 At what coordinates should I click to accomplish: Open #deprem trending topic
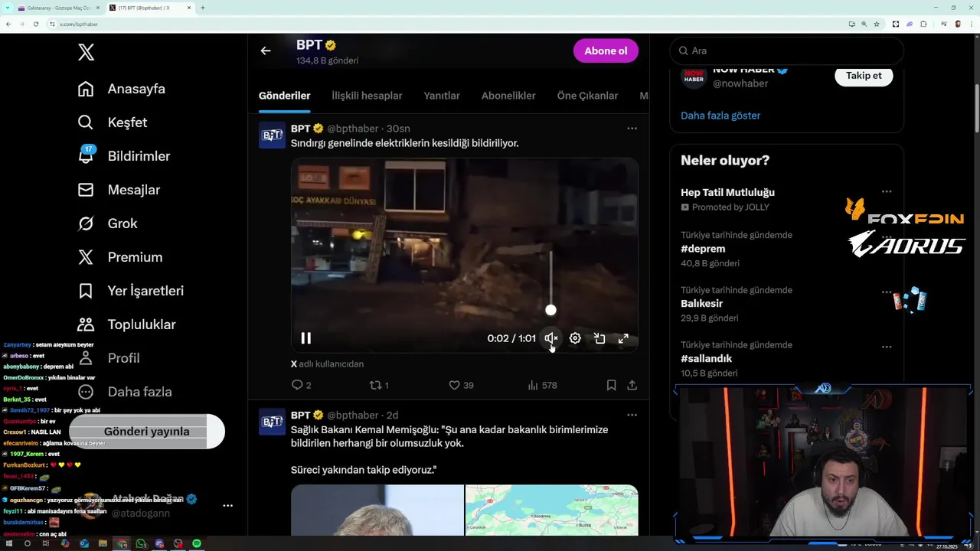[703, 249]
